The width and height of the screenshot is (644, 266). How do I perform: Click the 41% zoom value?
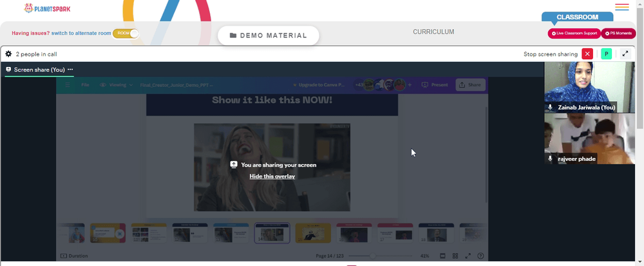tap(424, 256)
